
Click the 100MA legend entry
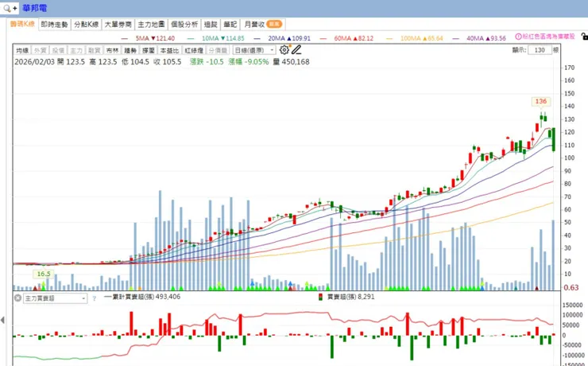click(414, 38)
